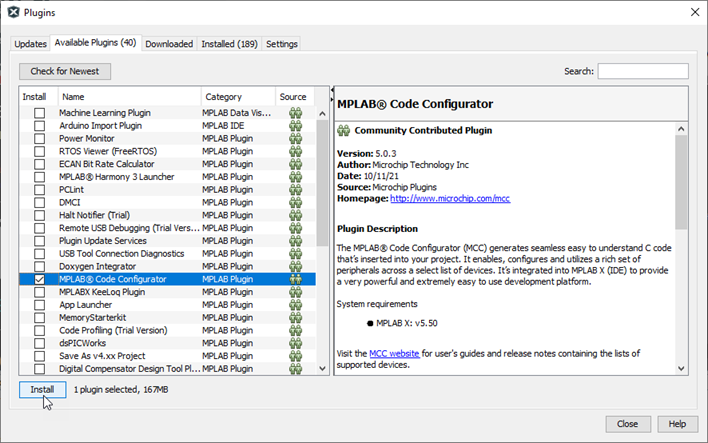The width and height of the screenshot is (708, 443).
Task: Click the source icon for MPLAB Code Configurator row
Action: point(295,280)
